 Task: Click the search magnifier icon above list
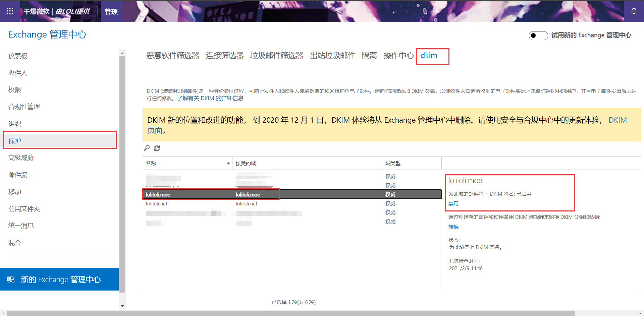pos(147,148)
